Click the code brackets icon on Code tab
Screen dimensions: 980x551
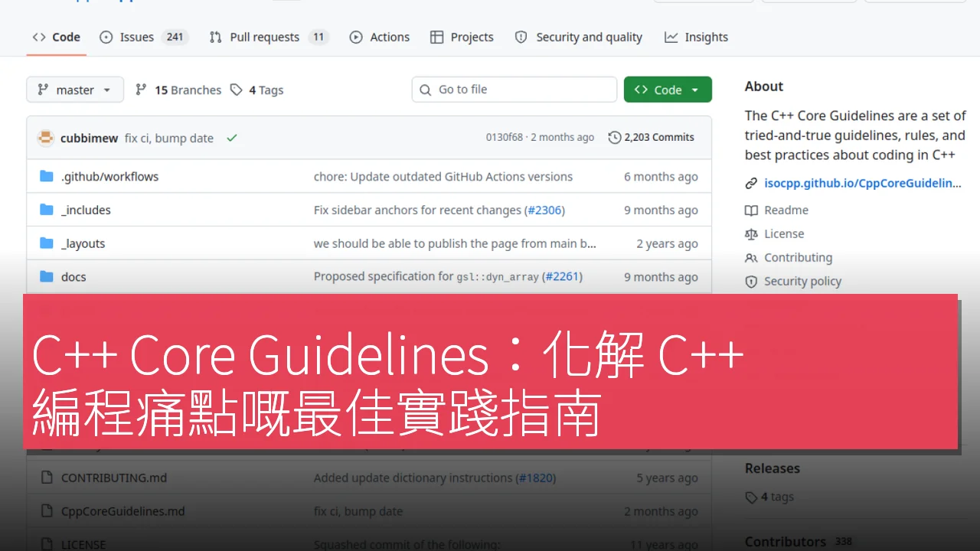click(x=39, y=37)
